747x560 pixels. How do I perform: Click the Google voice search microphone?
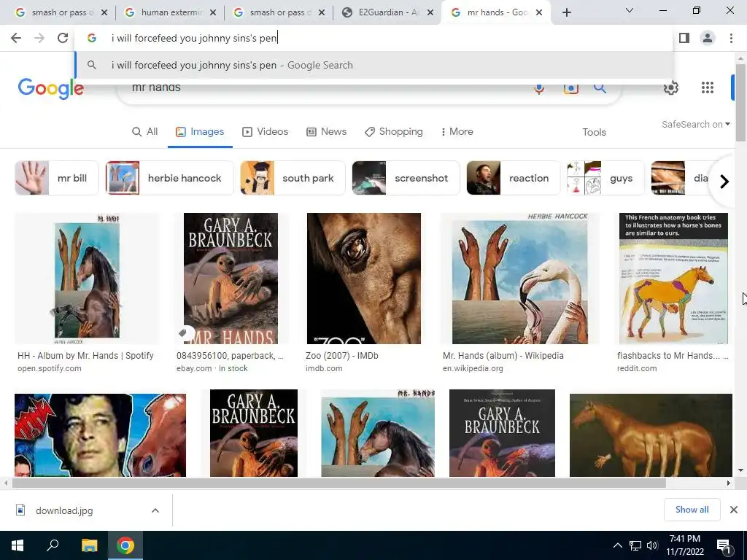click(x=539, y=88)
